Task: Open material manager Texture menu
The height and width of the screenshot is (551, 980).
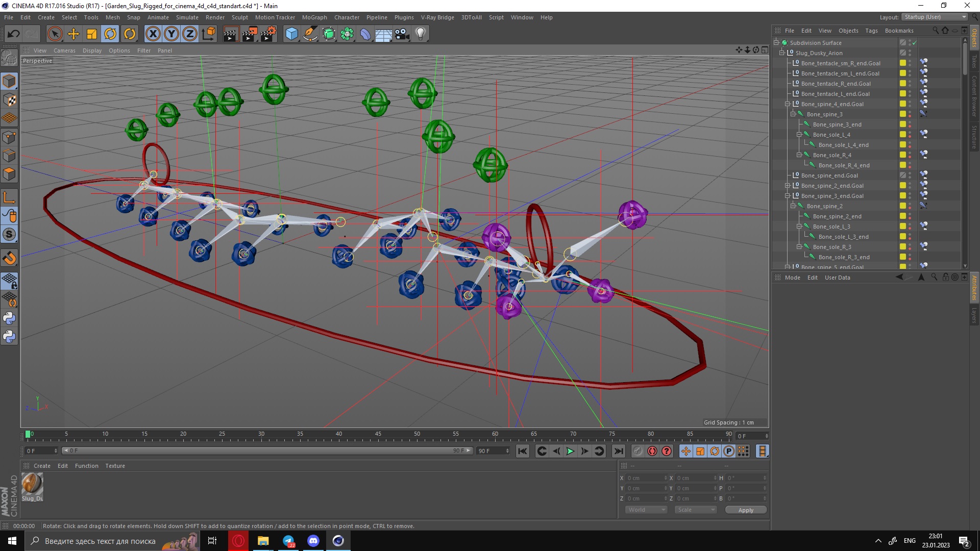Action: (x=115, y=466)
